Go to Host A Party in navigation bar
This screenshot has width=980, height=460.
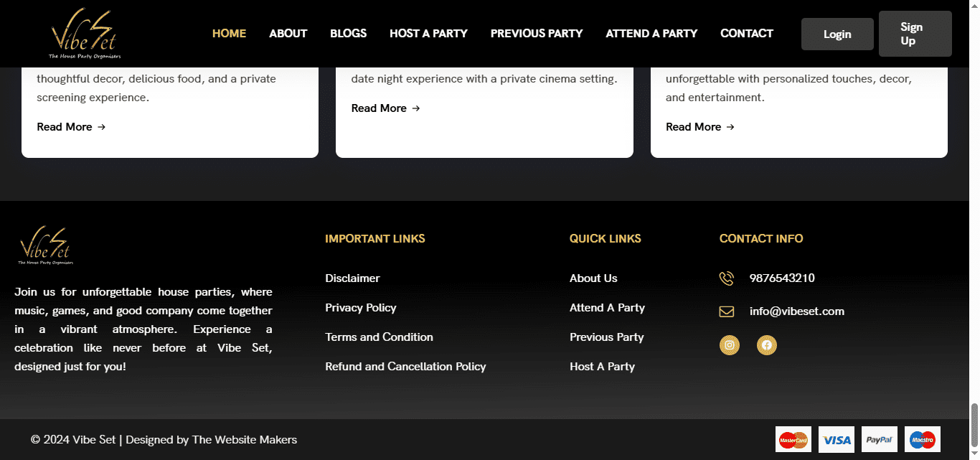[x=428, y=33]
